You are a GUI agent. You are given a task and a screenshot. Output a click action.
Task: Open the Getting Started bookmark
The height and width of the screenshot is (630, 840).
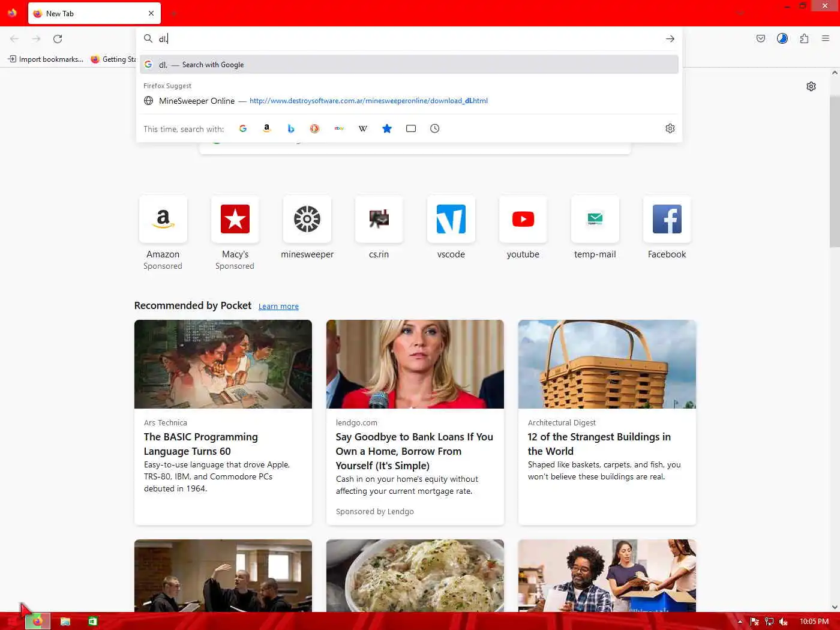tap(113, 59)
